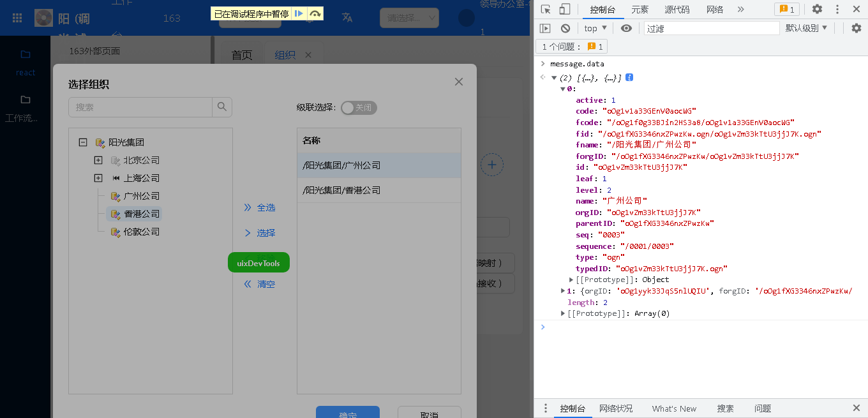Click the drawer menu dots icon at the bottom

click(546, 408)
